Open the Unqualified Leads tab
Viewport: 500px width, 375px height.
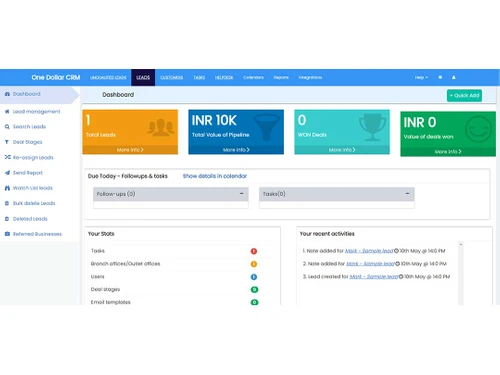[x=108, y=77]
